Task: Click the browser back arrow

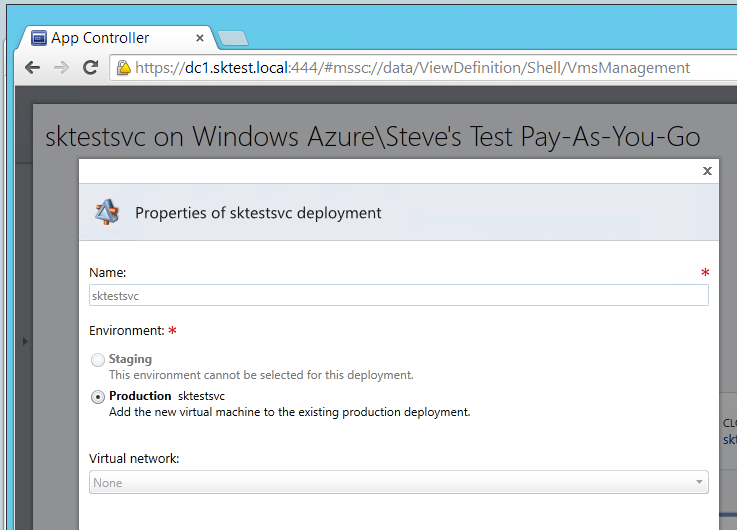Action: click(x=32, y=68)
